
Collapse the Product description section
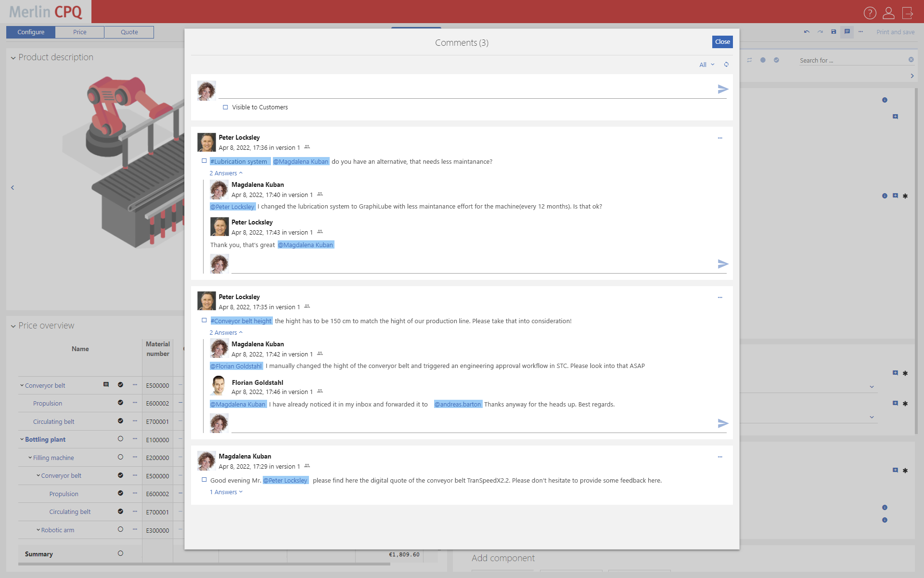tap(13, 58)
